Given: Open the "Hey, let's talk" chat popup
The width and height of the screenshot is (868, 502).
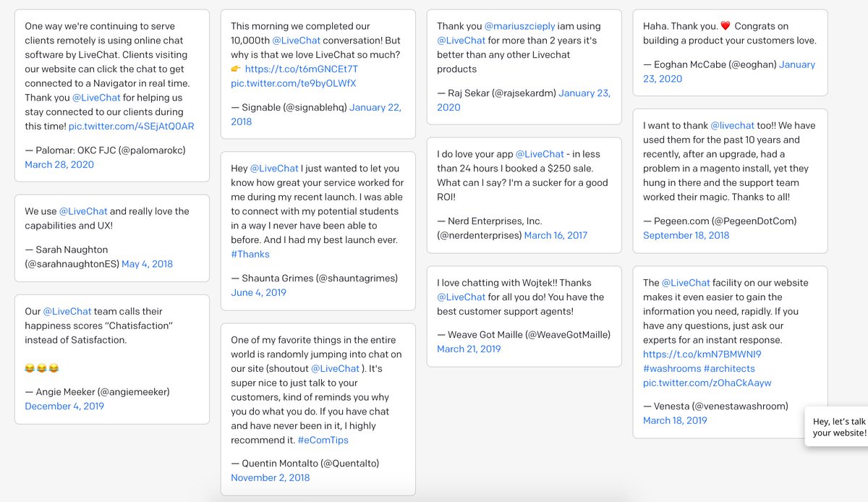Looking at the screenshot, I should (x=838, y=427).
